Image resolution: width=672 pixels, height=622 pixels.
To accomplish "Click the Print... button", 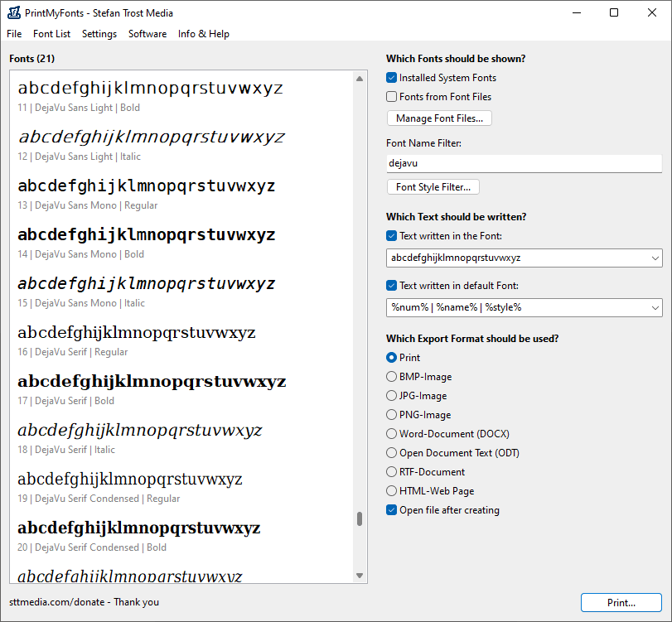I will click(x=621, y=603).
